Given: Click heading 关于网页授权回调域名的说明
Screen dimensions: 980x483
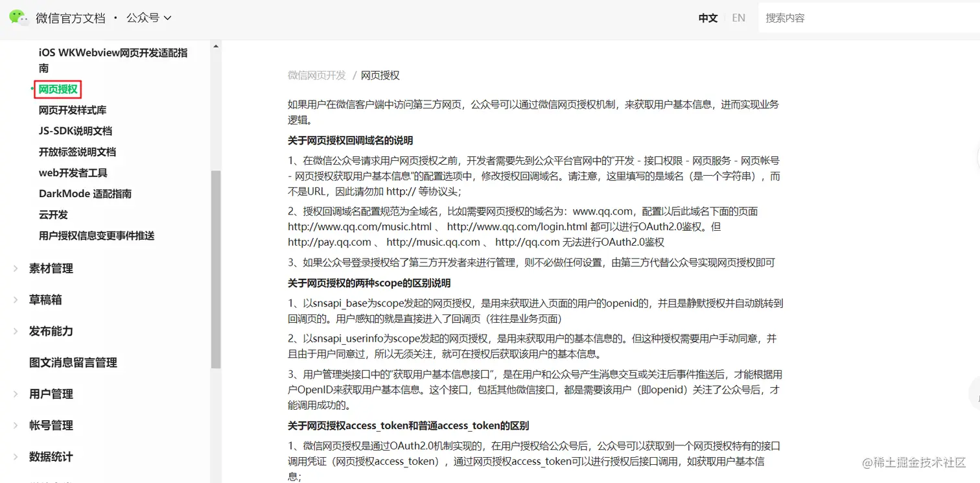Looking at the screenshot, I should pyautogui.click(x=351, y=141).
